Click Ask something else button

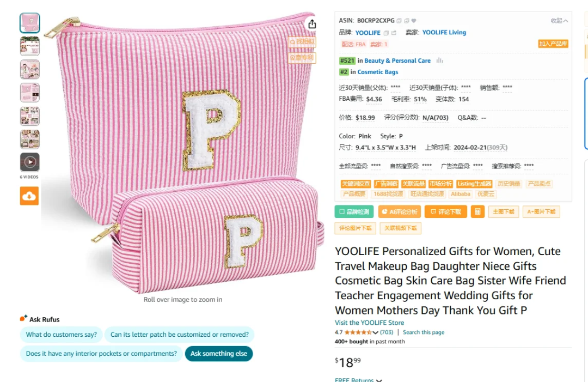[219, 354]
